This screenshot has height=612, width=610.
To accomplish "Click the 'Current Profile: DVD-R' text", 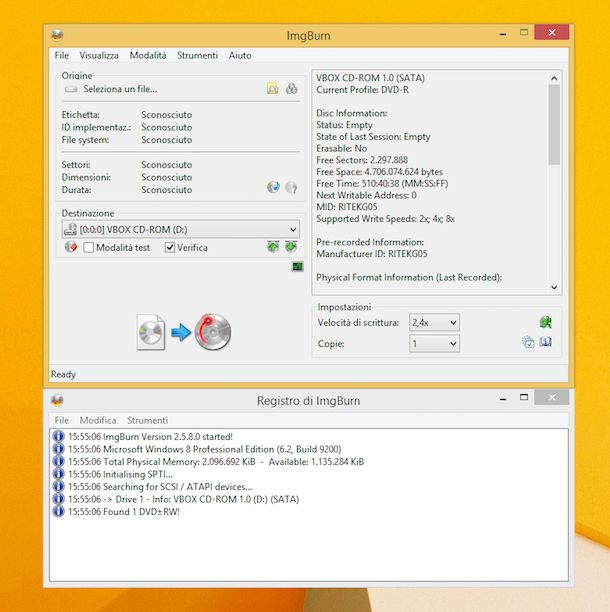I will [x=363, y=90].
